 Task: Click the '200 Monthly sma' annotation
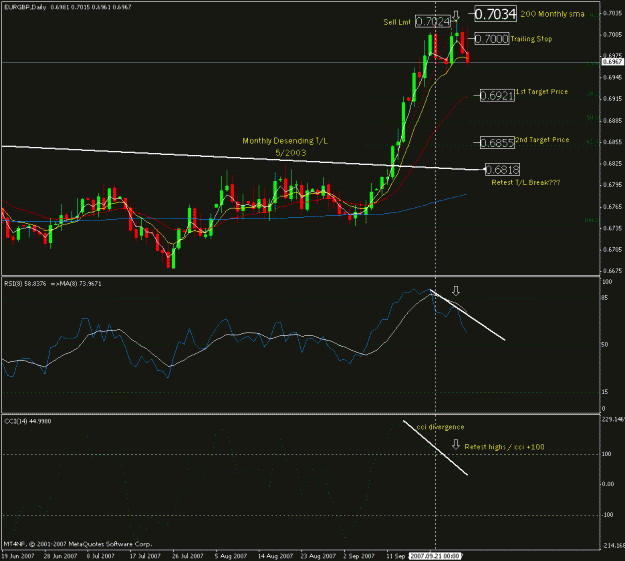pyautogui.click(x=552, y=14)
